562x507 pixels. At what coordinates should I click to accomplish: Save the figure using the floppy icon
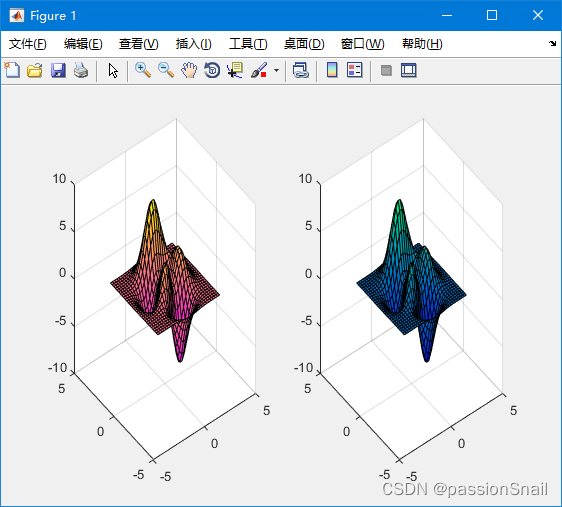tap(58, 70)
